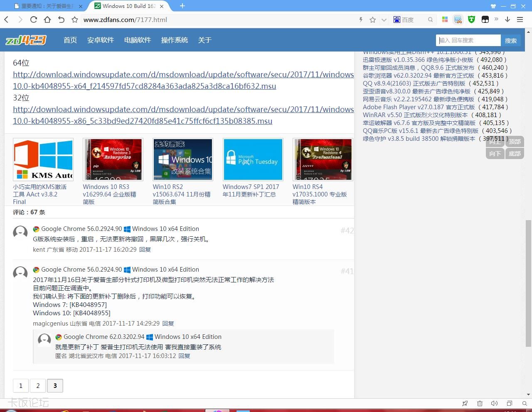
Task: Open the 迅雷极速版 v1.0.35.366 sidebar link
Action: tap(418, 59)
